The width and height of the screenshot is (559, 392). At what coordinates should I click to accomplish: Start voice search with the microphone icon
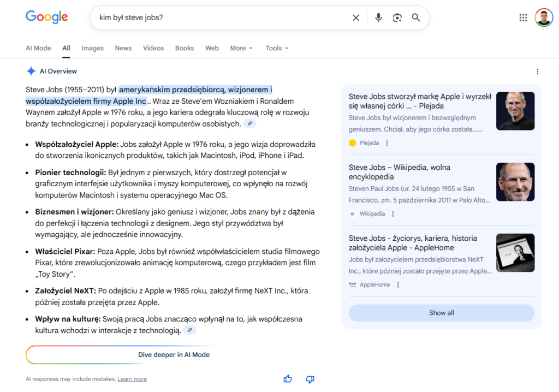click(x=378, y=18)
